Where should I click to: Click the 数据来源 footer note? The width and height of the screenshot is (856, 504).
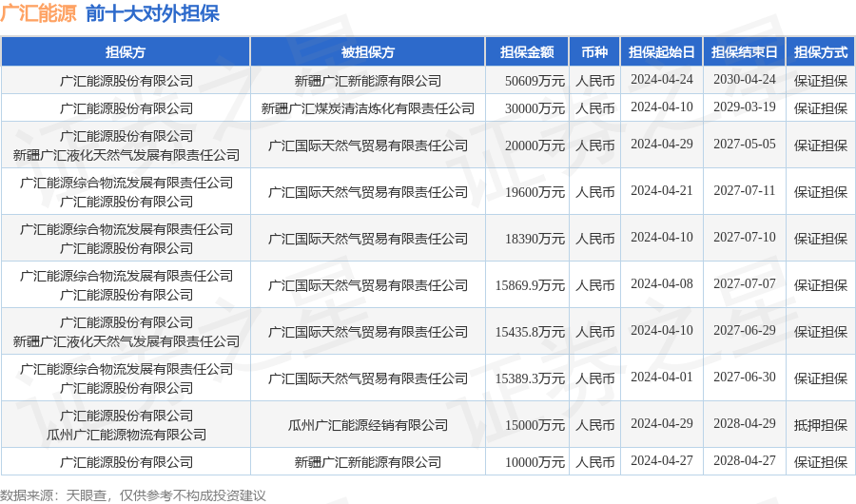(x=132, y=495)
